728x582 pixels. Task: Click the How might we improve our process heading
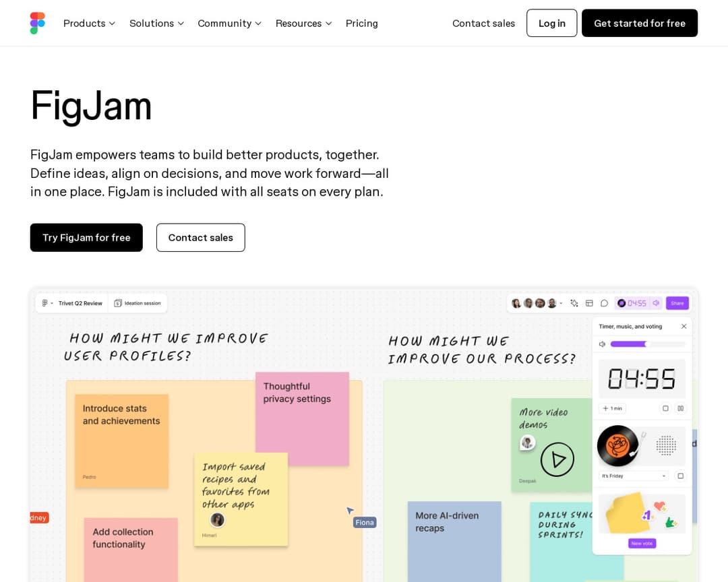tap(482, 350)
